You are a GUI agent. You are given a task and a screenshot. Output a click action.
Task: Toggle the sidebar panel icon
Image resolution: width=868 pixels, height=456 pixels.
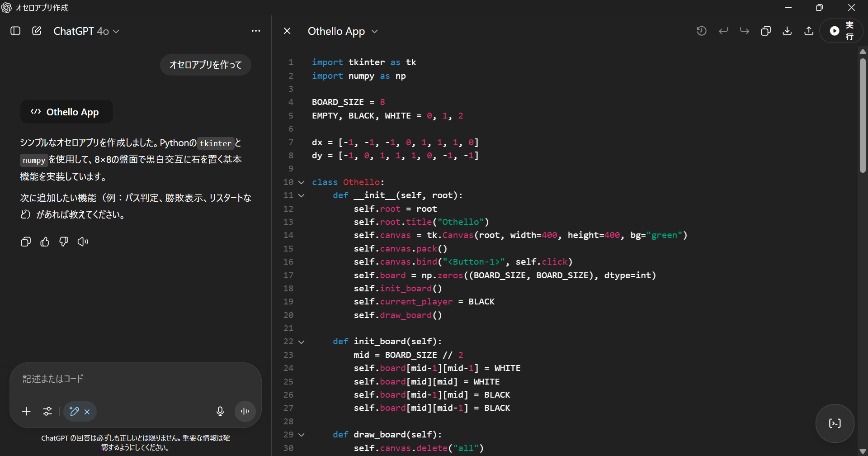click(x=15, y=31)
